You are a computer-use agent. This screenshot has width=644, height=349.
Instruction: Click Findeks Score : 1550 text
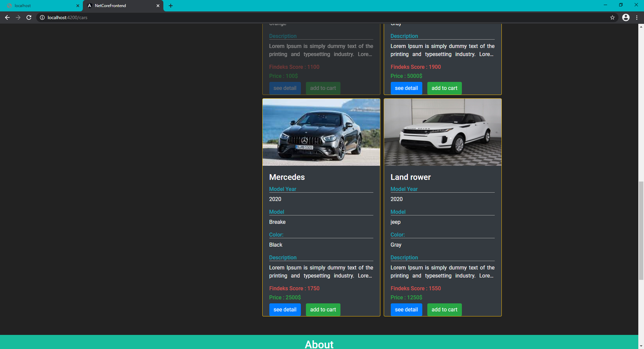[416, 289]
